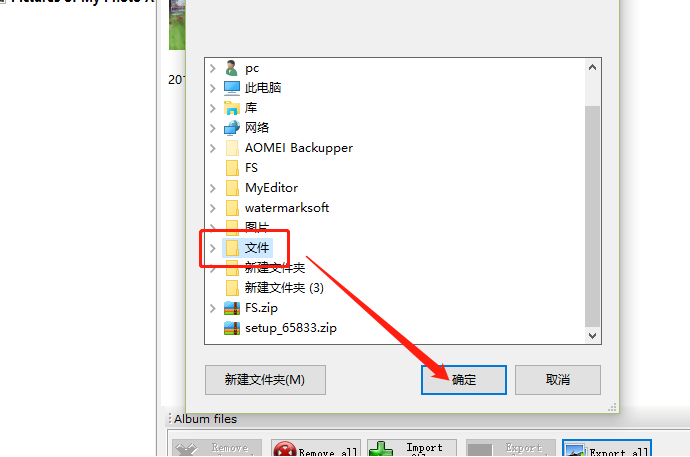Click the 确定 button

[464, 380]
